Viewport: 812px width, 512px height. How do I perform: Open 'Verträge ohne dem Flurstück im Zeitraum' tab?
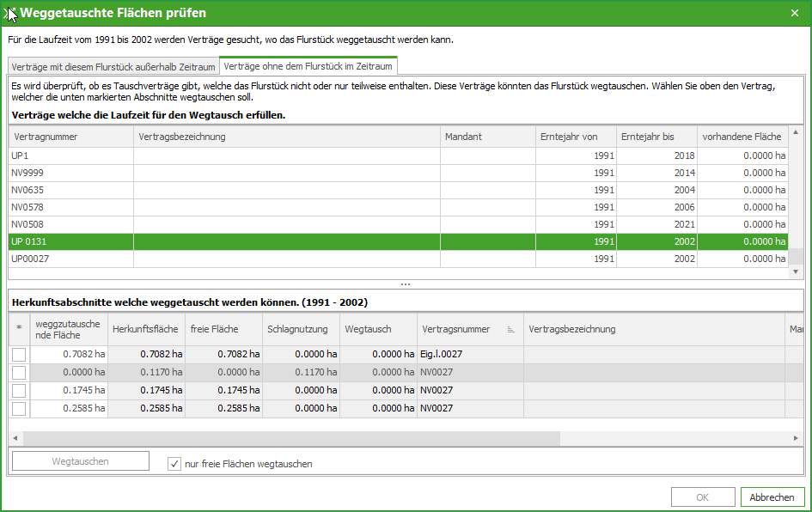click(308, 66)
